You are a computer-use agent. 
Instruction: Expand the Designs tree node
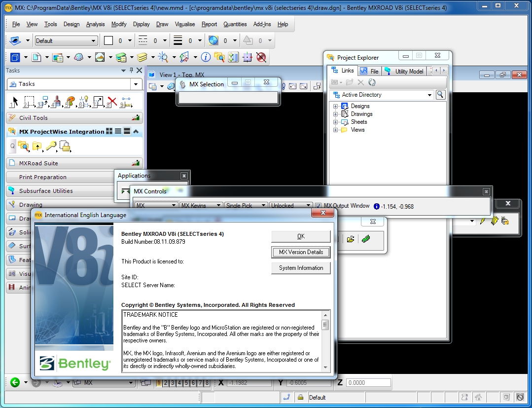click(x=336, y=106)
